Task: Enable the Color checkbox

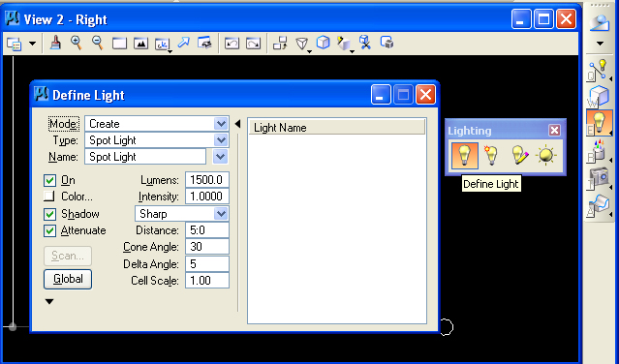Action: coord(49,197)
